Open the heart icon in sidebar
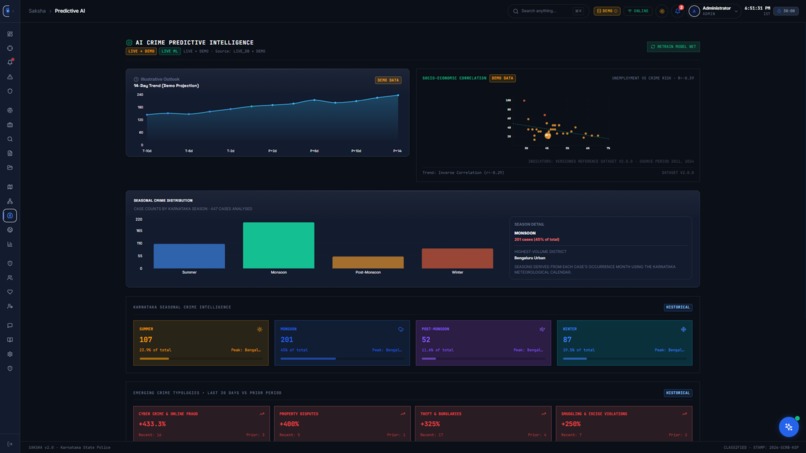Viewport: 806px width, 453px height. coord(10,292)
